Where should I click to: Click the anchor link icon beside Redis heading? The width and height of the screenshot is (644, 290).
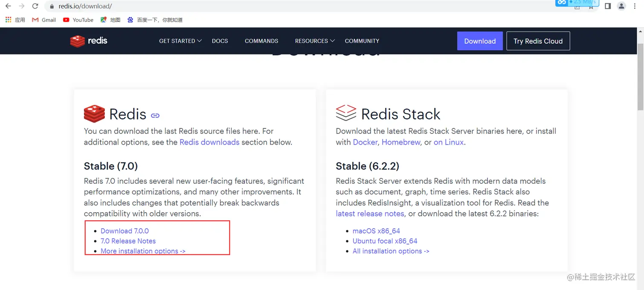pyautogui.click(x=155, y=115)
